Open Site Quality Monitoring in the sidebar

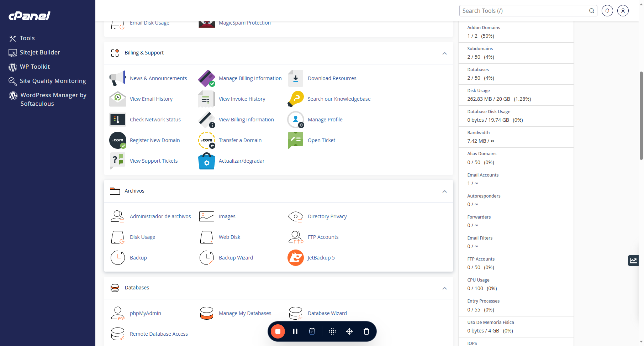click(x=47, y=81)
